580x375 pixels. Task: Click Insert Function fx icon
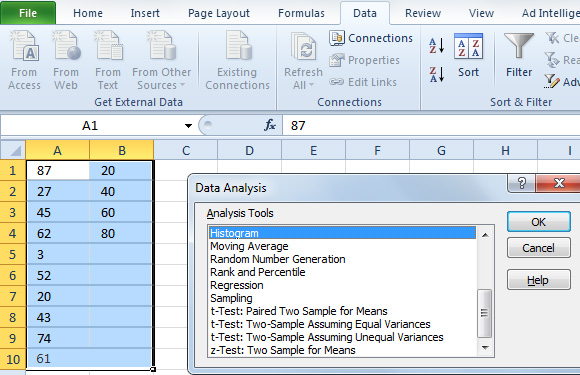270,125
